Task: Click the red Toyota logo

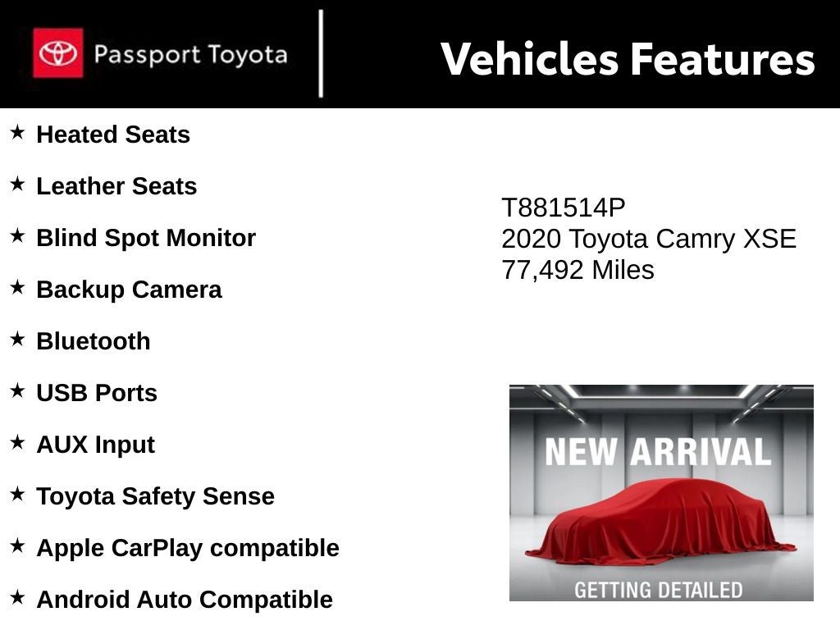Action: tap(57, 53)
